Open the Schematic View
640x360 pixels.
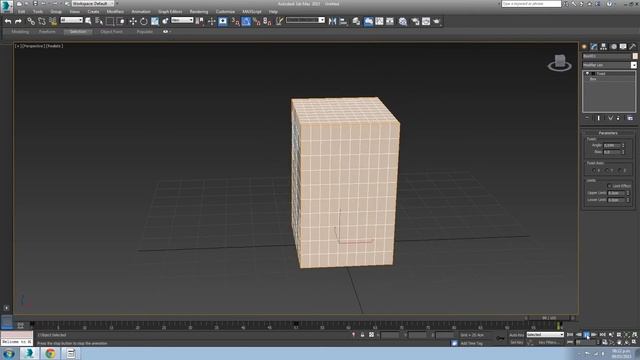[390, 21]
